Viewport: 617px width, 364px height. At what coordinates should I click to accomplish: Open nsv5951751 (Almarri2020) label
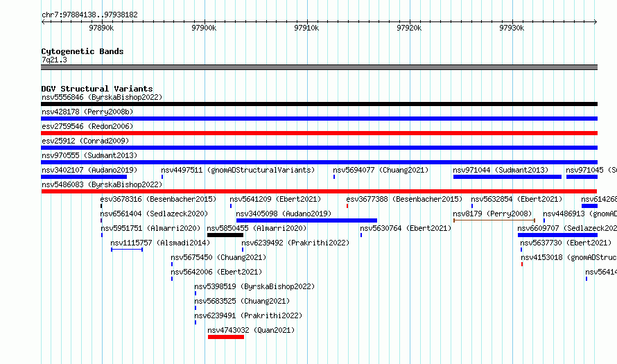coord(150,228)
